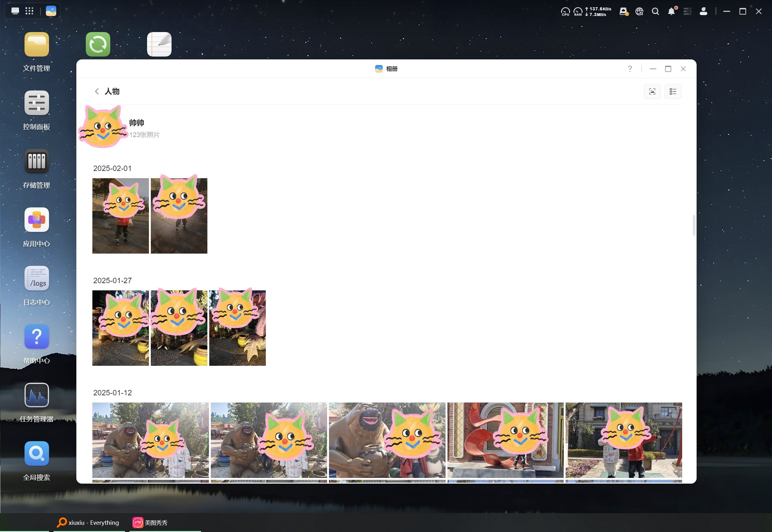
Task: Go back from 人物 page
Action: [97, 91]
